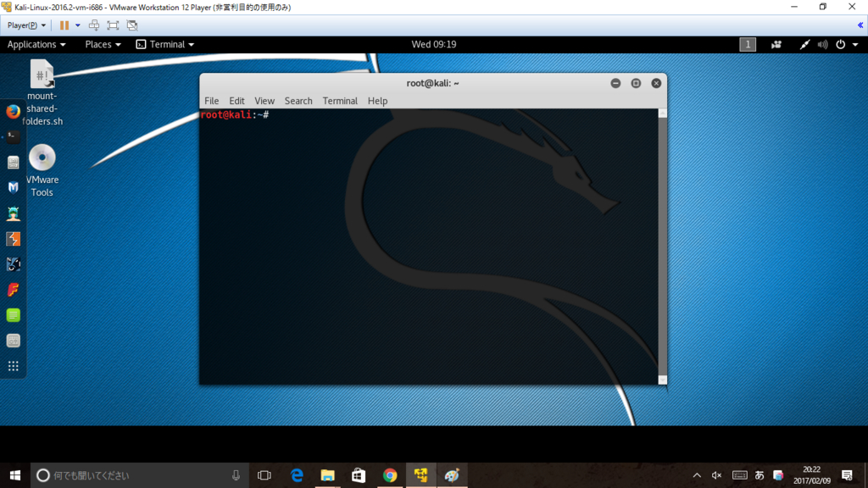
Task: Open Windows Action Center notifications
Action: (847, 475)
